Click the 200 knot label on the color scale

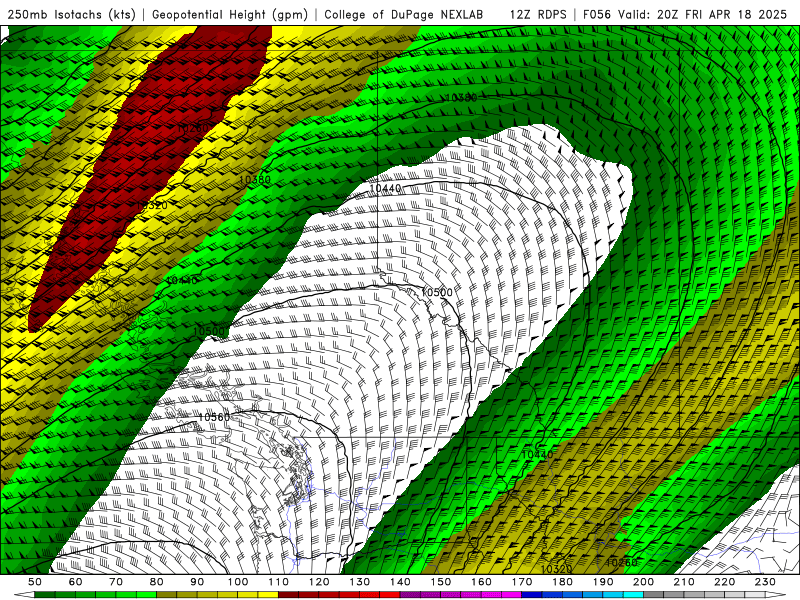click(x=643, y=582)
